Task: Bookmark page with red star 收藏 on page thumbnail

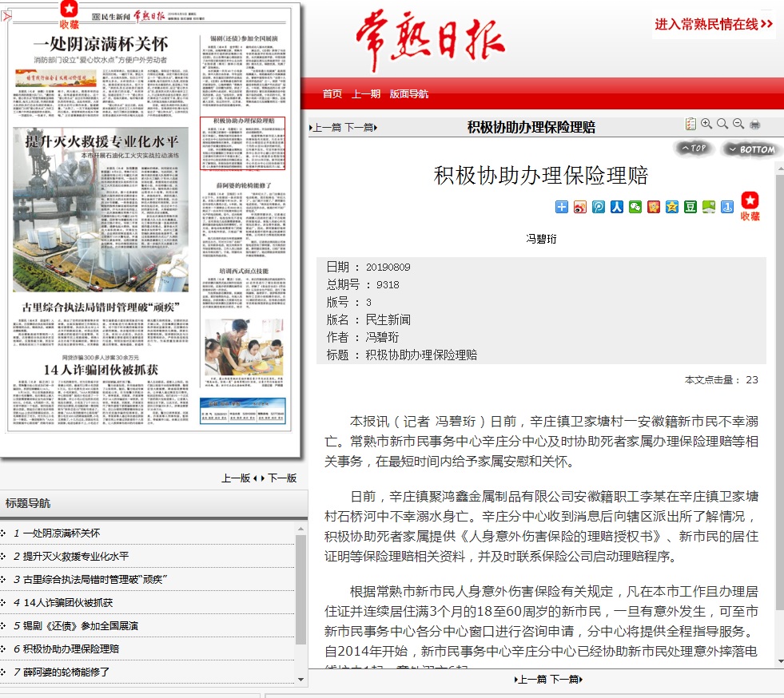Action: click(x=69, y=15)
